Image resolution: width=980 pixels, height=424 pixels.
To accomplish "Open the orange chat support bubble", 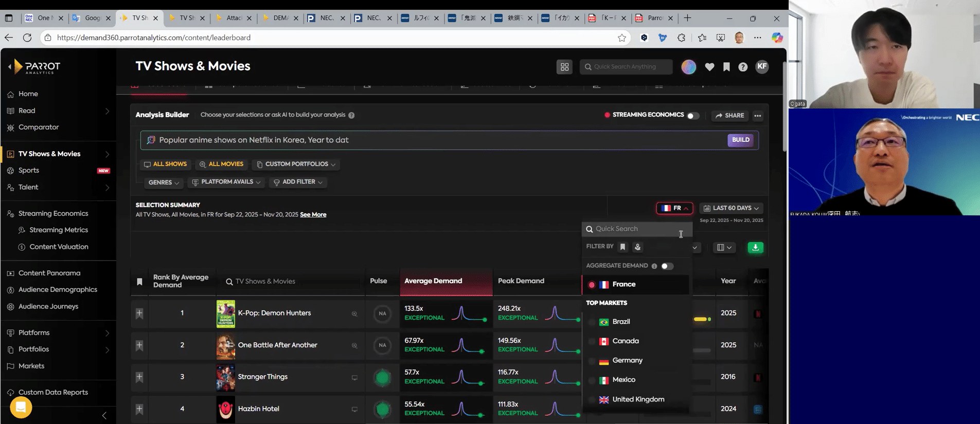I will (x=21, y=408).
